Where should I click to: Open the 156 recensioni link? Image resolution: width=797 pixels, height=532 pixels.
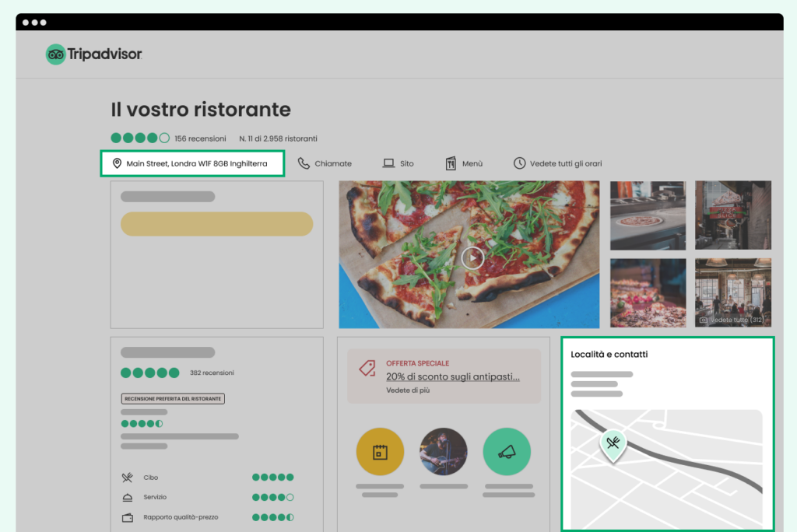200,138
